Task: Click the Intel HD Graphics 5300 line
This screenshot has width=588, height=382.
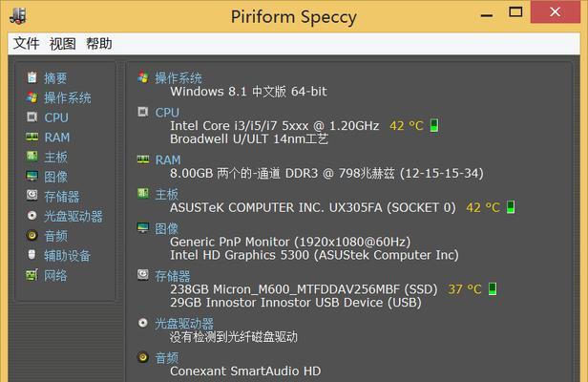Action: pyautogui.click(x=314, y=255)
